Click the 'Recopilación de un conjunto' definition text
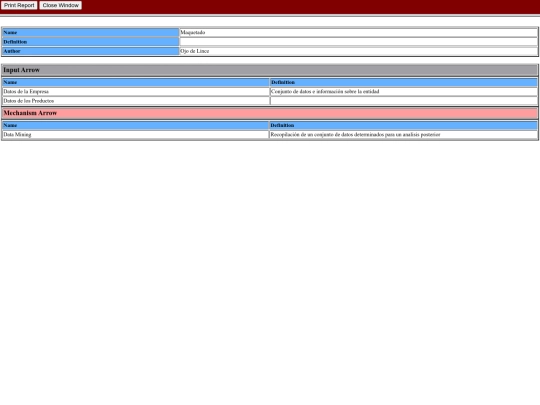 [x=355, y=135]
